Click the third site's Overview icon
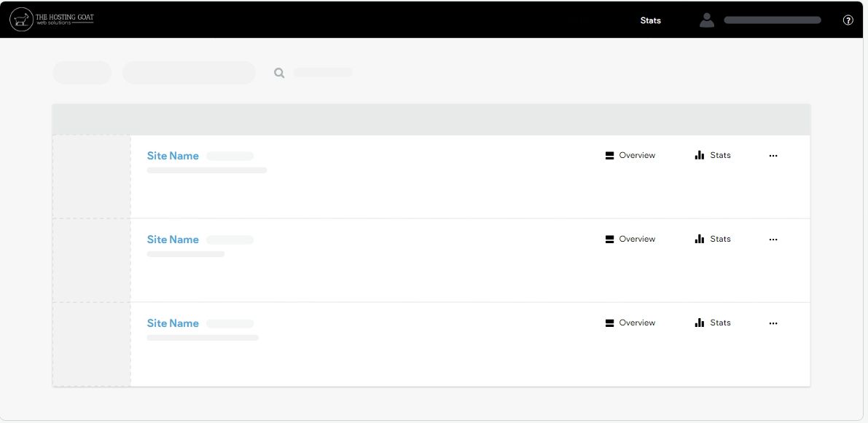Screen dimensions: 868x423 [610, 323]
